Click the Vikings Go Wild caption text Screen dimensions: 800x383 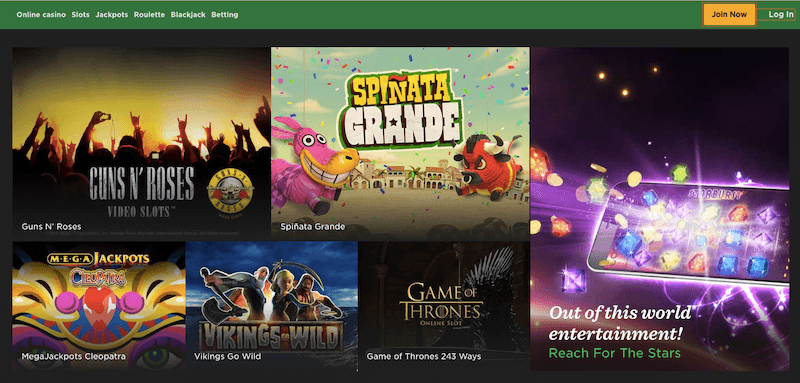[x=228, y=356]
